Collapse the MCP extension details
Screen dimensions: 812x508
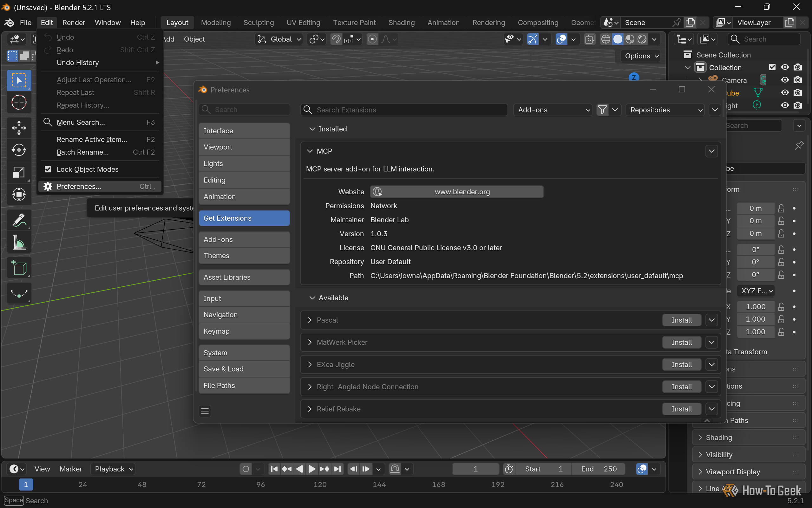point(310,151)
